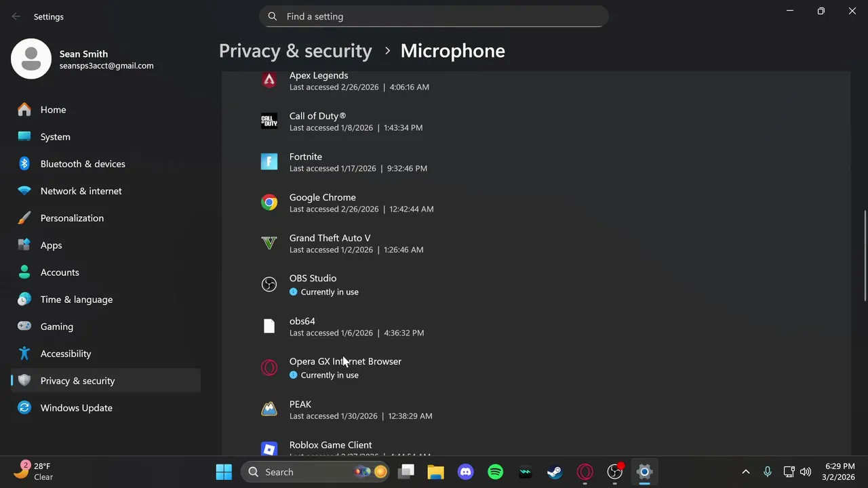
Task: Click 'Last accessed 1/30/2026' PEAK timestamp
Action: (x=361, y=416)
